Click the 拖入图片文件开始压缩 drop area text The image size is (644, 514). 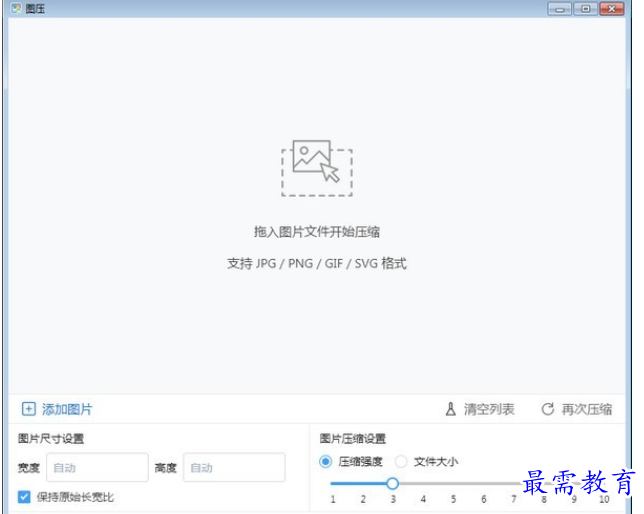click(x=316, y=232)
